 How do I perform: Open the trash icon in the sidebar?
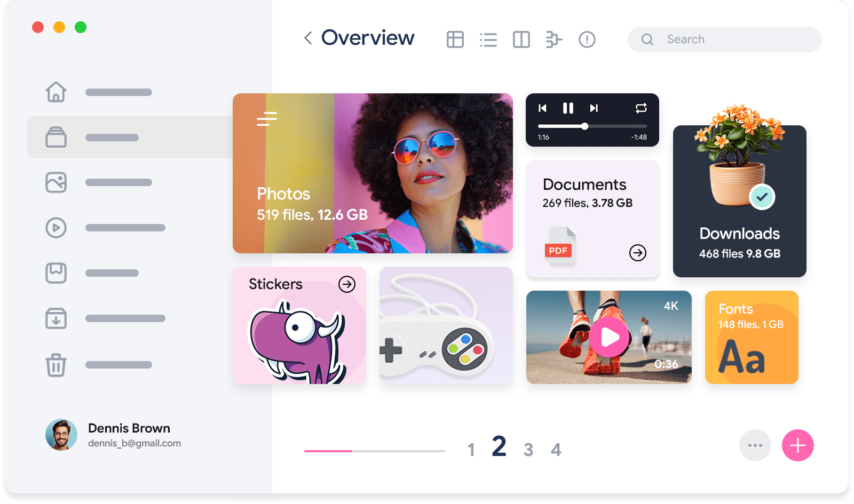[x=56, y=365]
